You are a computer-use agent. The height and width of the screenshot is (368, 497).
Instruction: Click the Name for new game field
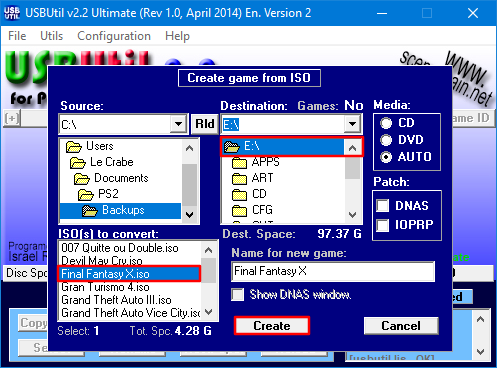[333, 271]
